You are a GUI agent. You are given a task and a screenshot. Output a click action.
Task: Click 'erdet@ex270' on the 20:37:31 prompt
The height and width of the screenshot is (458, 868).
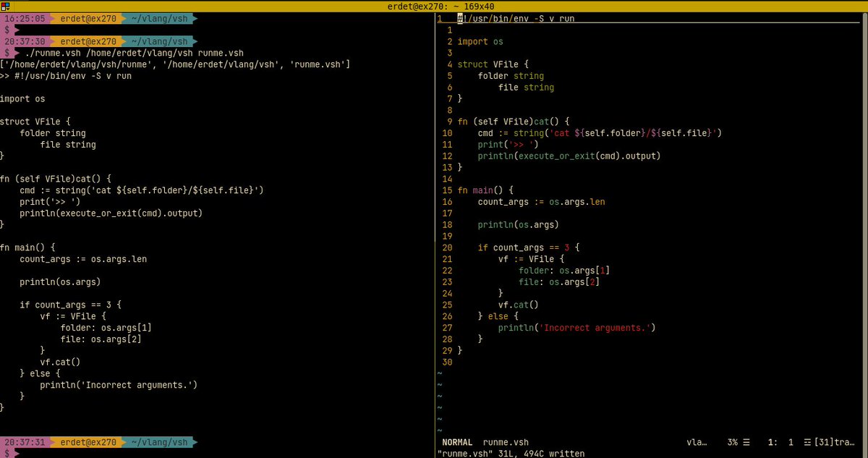pyautogui.click(x=88, y=442)
